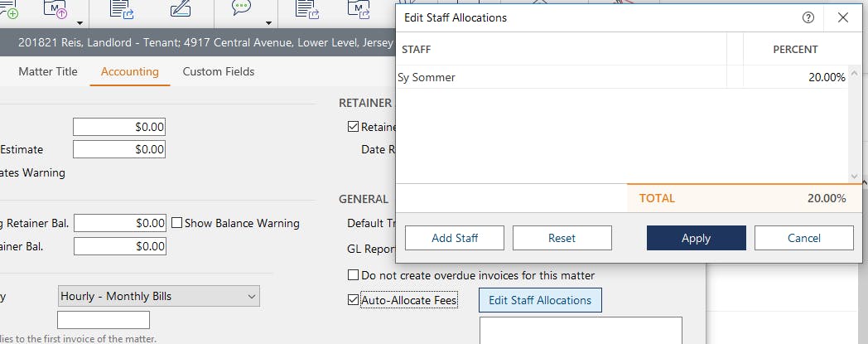Uncheck the Auto-Allocate Fees checkbox

coord(354,300)
